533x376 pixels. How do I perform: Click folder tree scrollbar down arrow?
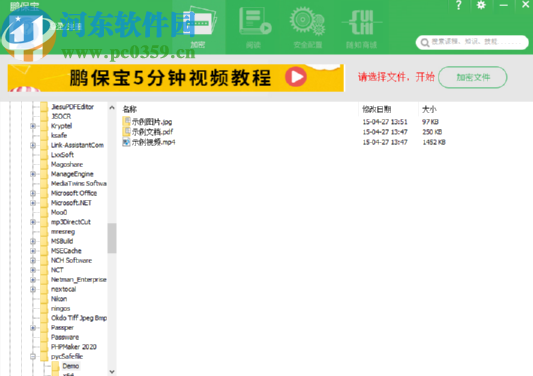point(112,372)
